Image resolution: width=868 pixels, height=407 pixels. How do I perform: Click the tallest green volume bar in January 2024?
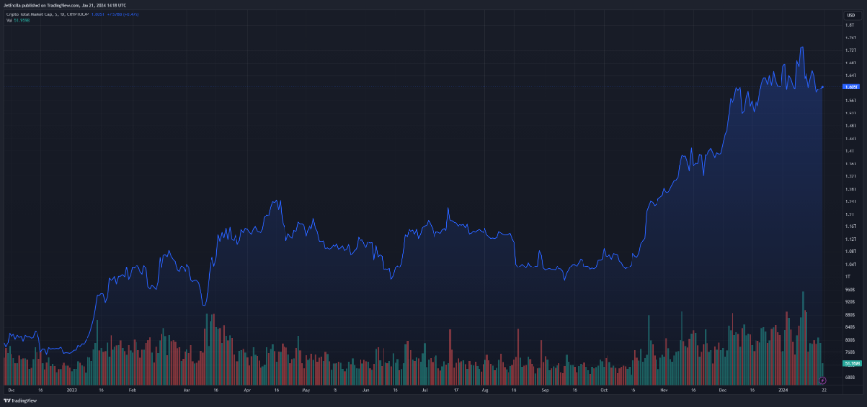click(802, 337)
